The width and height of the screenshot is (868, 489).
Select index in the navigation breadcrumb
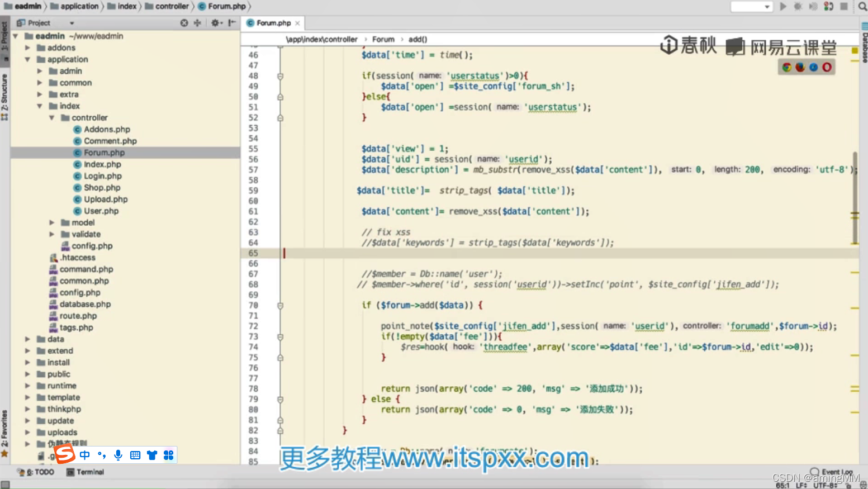122,6
